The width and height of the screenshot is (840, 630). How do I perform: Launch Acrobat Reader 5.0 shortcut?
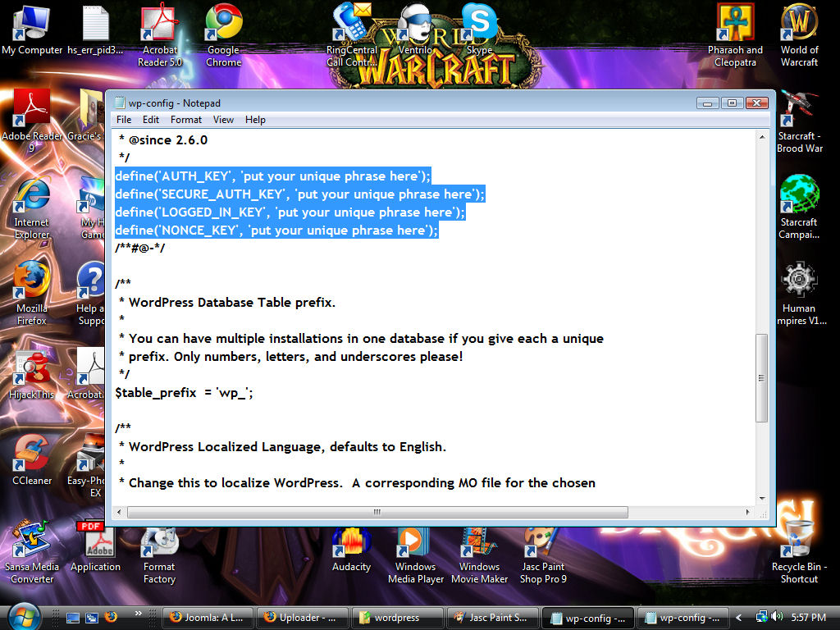tap(159, 35)
